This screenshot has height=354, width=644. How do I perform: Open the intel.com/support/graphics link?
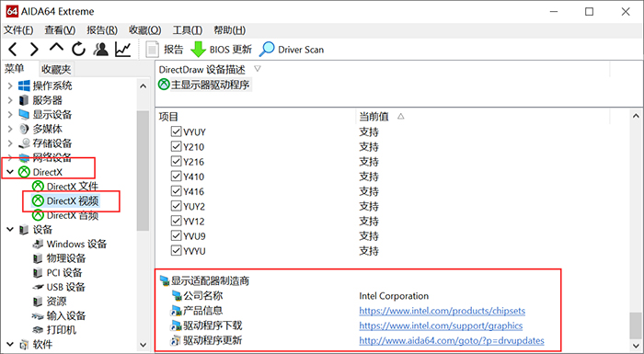point(441,325)
